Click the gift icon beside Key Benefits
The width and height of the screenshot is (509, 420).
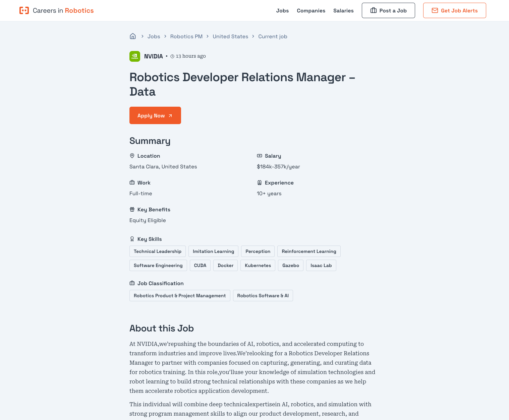point(132,209)
